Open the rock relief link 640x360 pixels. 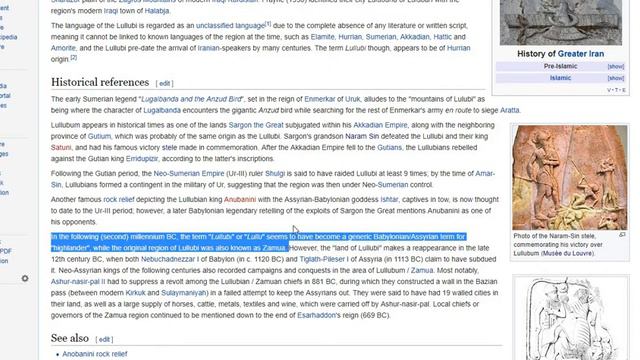[x=119, y=200]
